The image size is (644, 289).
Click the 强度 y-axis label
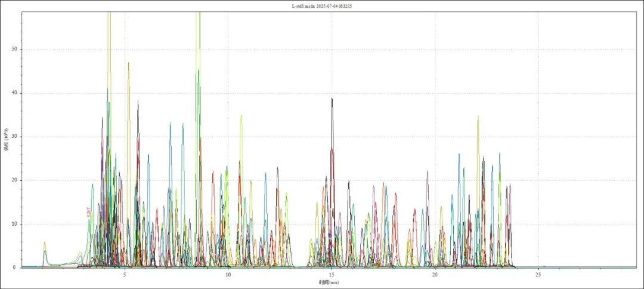pos(6,140)
